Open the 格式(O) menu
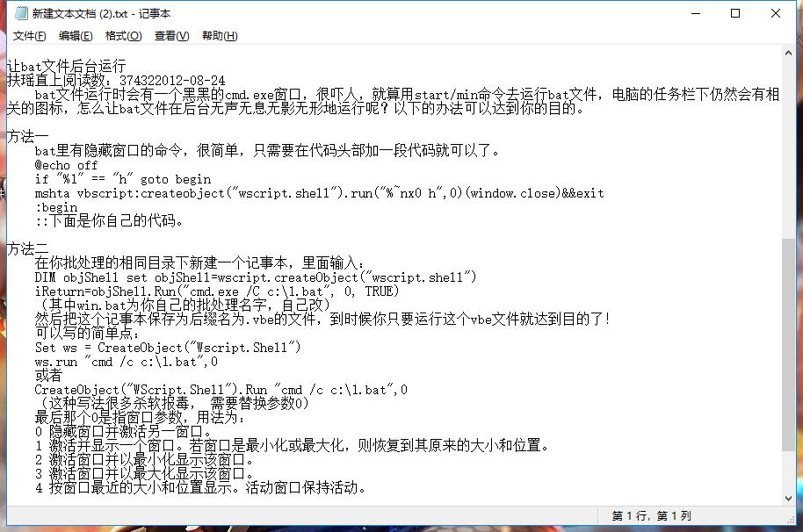The width and height of the screenshot is (803, 532). pos(123,36)
